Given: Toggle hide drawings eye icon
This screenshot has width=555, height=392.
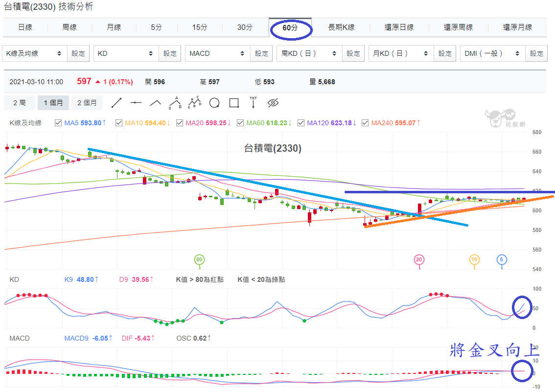Looking at the screenshot, I should pos(273,103).
